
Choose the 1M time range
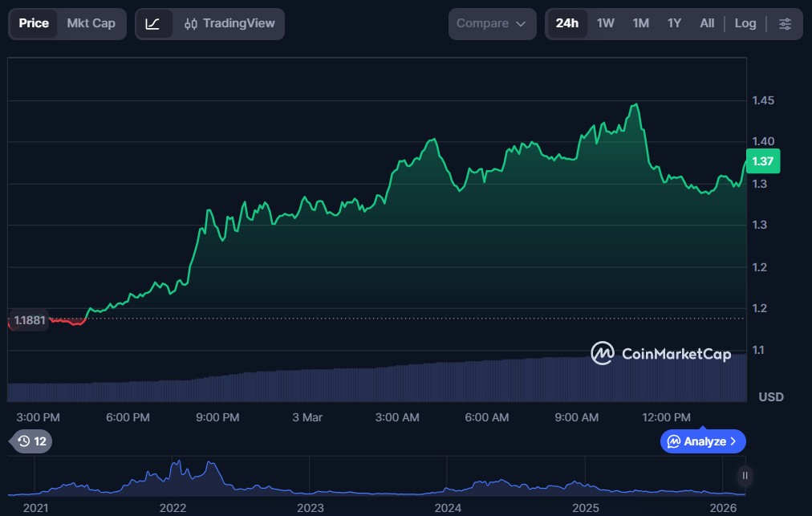tap(640, 24)
